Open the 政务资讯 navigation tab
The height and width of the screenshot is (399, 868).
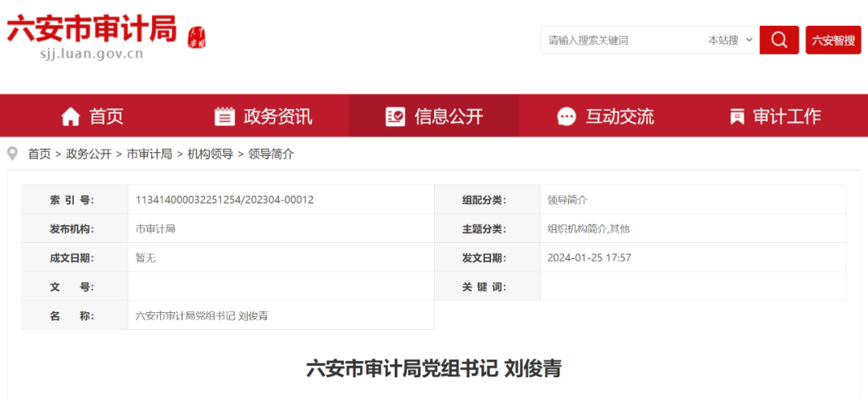point(277,117)
